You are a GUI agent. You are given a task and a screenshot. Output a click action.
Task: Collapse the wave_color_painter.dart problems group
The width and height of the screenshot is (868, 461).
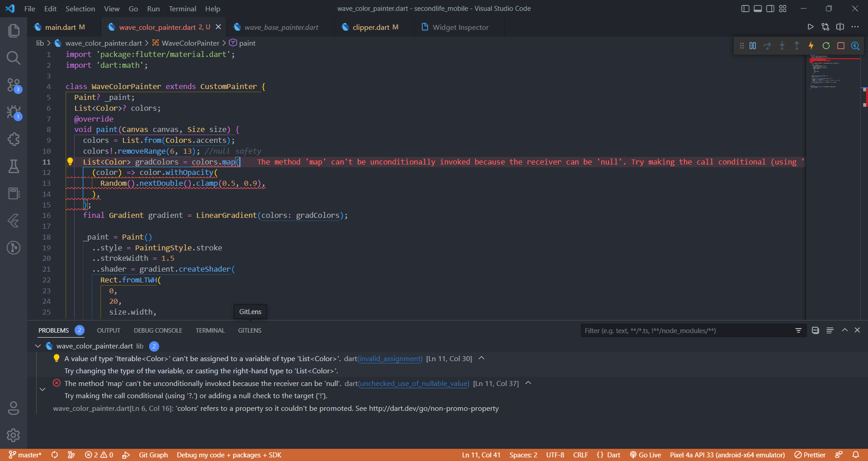tap(38, 346)
